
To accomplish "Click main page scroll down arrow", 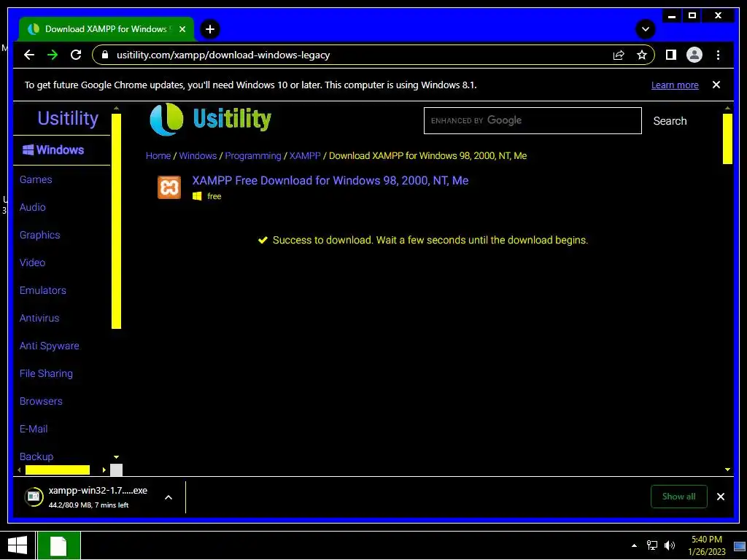I will (727, 470).
